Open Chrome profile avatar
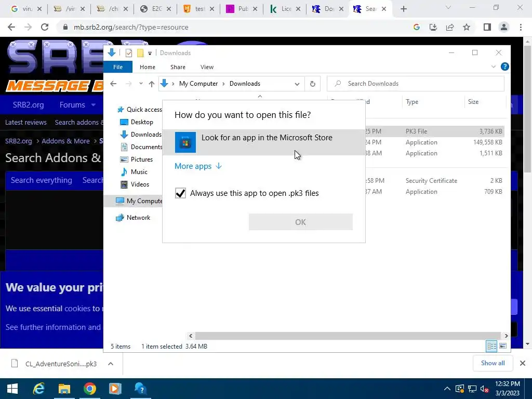Image resolution: width=532 pixels, height=399 pixels. point(504,27)
